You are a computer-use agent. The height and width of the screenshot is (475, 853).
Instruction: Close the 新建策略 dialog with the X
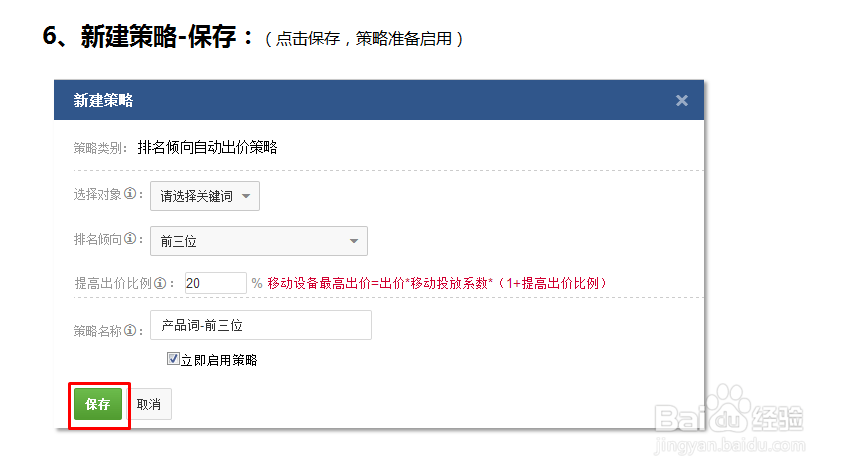(682, 100)
